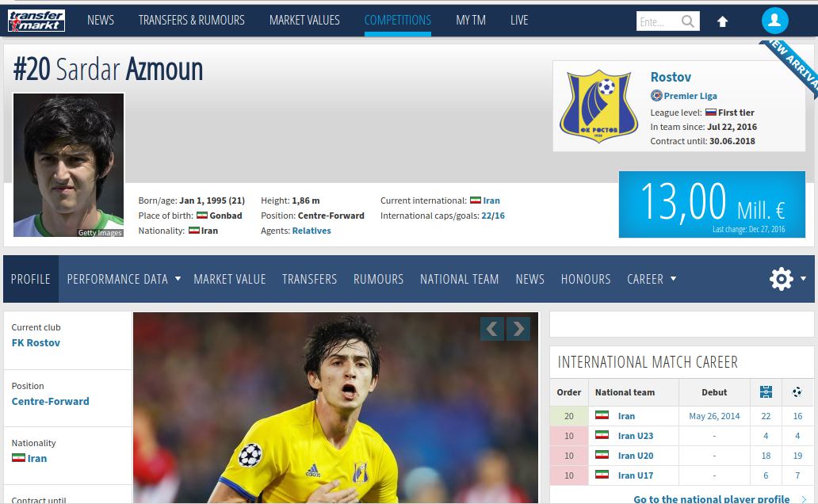Click the upward arrow icon in header
818x504 pixels.
[x=723, y=21]
